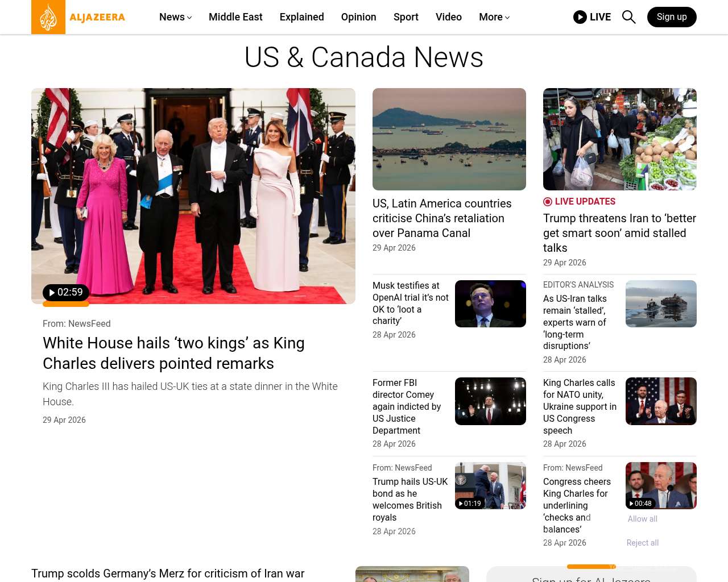Open Trump scolds Germany's Merz headline
Screen dimensions: 728x582
click(168, 573)
